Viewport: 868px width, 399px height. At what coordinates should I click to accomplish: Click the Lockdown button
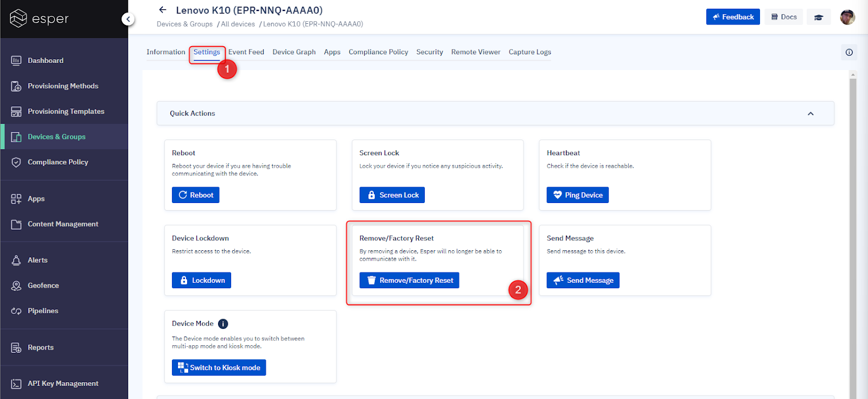[x=202, y=280]
